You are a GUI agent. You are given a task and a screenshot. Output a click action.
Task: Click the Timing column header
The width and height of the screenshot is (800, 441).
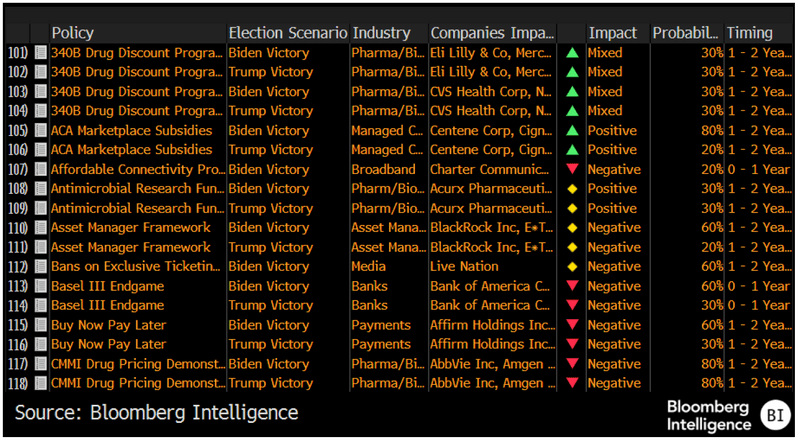[x=749, y=33]
